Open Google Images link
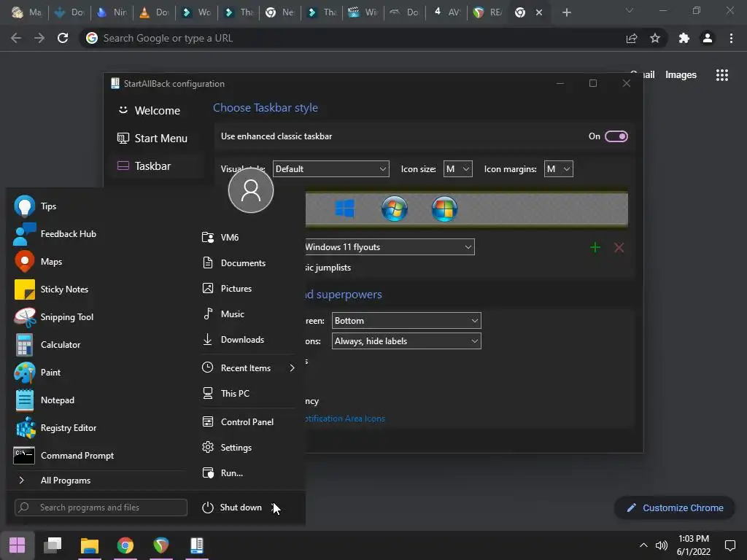 (x=681, y=75)
